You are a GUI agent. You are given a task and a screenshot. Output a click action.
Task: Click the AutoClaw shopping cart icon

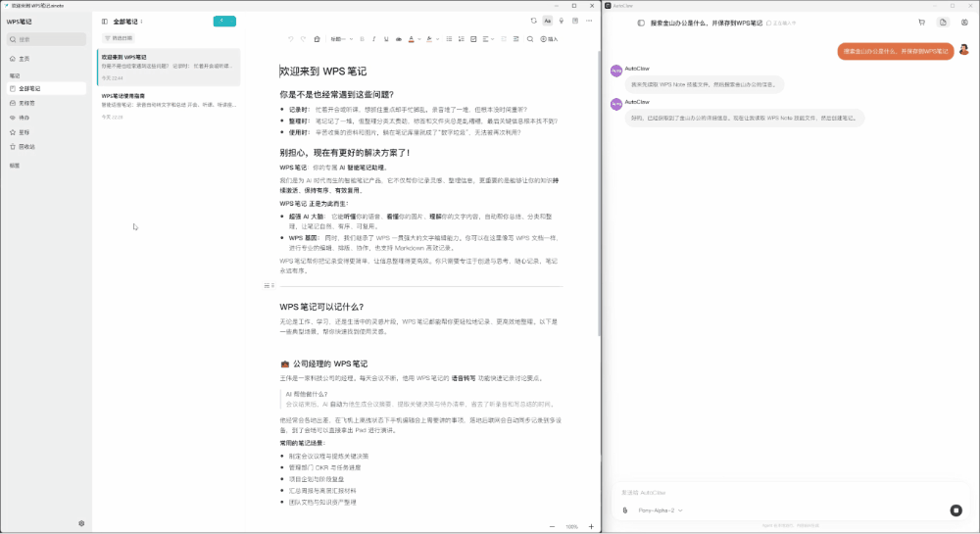point(921,23)
